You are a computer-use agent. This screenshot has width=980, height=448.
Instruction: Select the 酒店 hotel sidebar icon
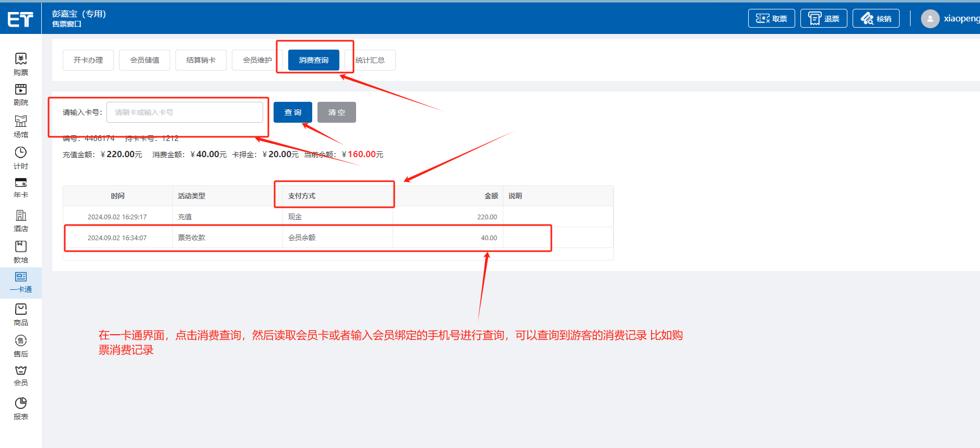coord(21,216)
